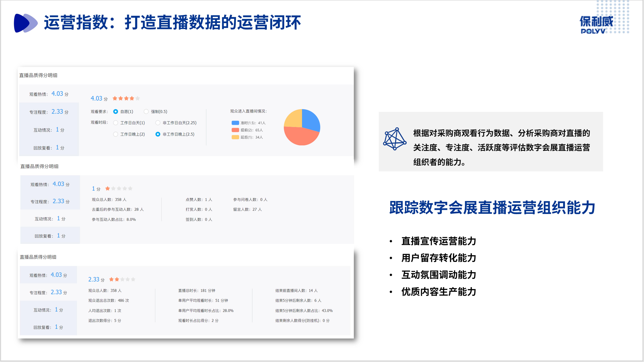Open 专注程度 tab in the top panel

tap(49, 112)
